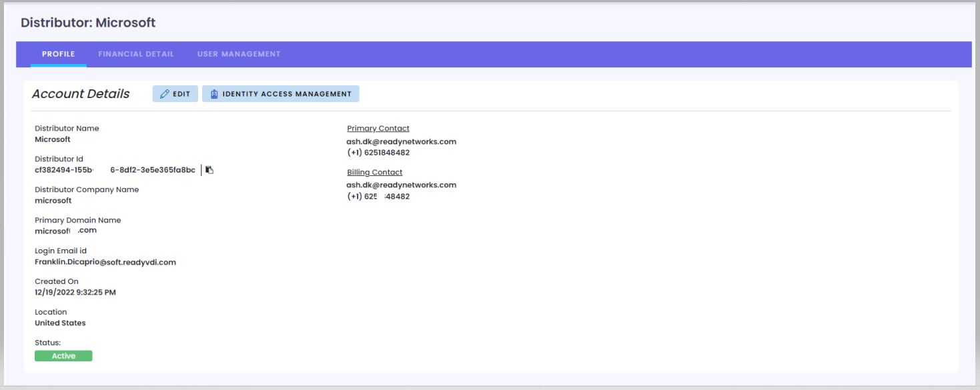This screenshot has width=980, height=390.
Task: Open the Profile tab
Action: coord(58,54)
